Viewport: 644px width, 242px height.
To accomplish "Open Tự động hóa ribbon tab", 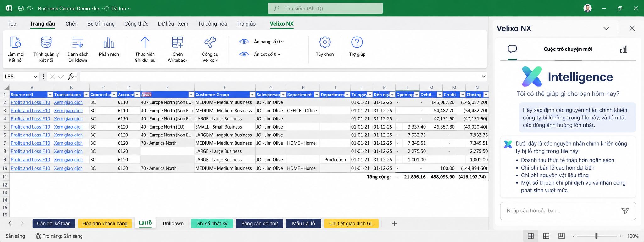I will tap(212, 24).
